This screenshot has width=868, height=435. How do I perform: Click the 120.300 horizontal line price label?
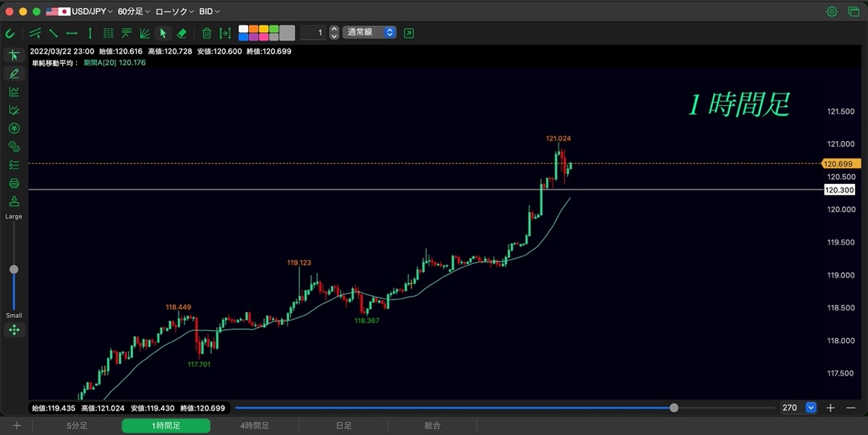(840, 190)
